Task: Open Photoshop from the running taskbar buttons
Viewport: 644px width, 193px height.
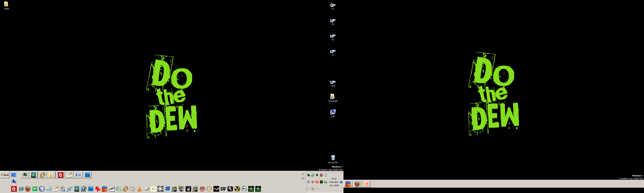Action: (x=87, y=175)
